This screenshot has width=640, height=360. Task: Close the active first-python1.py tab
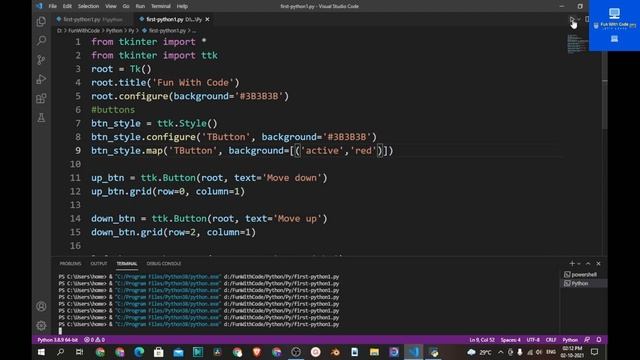tap(207, 19)
